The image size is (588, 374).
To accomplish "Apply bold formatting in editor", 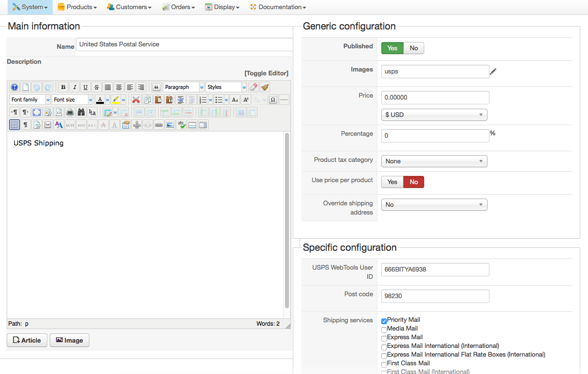I will pos(63,87).
